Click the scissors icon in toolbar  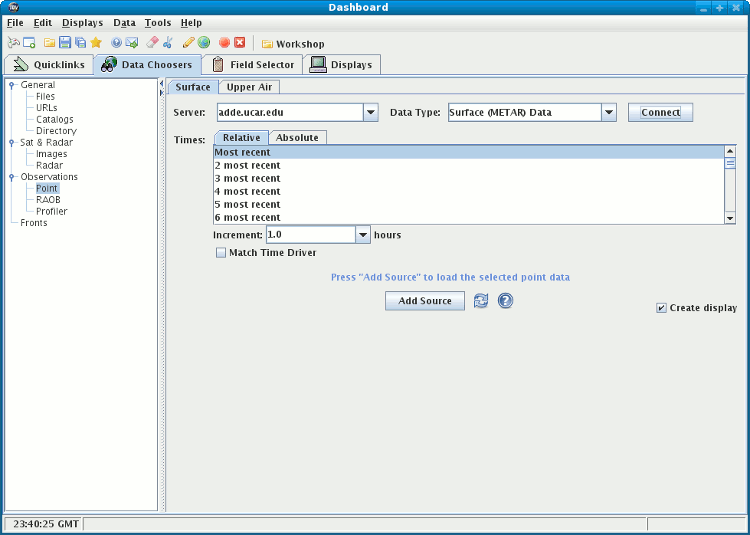click(167, 43)
